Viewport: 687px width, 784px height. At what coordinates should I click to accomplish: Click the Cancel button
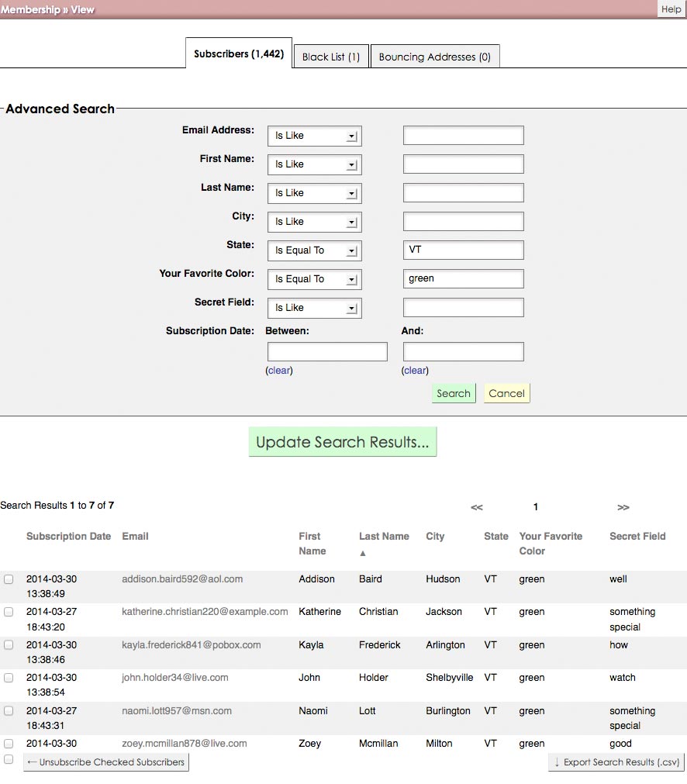point(506,393)
